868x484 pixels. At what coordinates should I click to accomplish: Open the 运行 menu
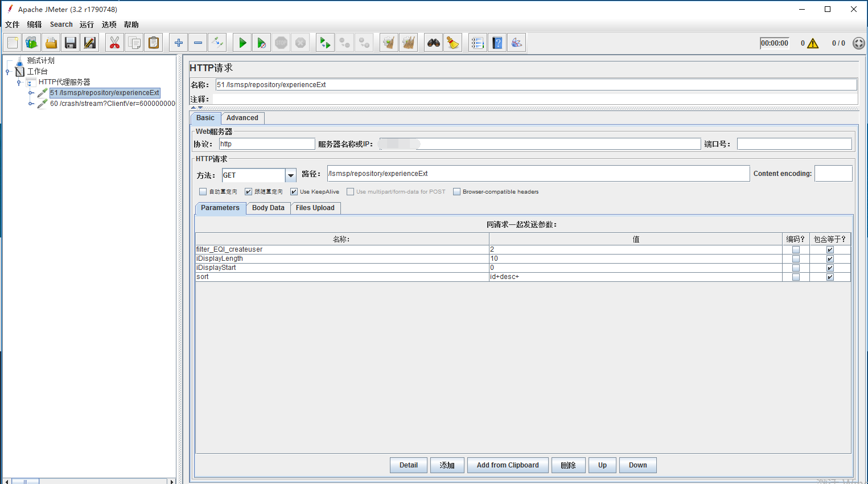[87, 24]
